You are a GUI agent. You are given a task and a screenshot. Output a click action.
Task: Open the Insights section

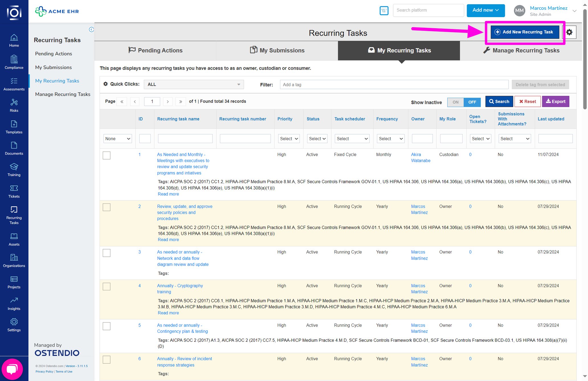pos(14,303)
